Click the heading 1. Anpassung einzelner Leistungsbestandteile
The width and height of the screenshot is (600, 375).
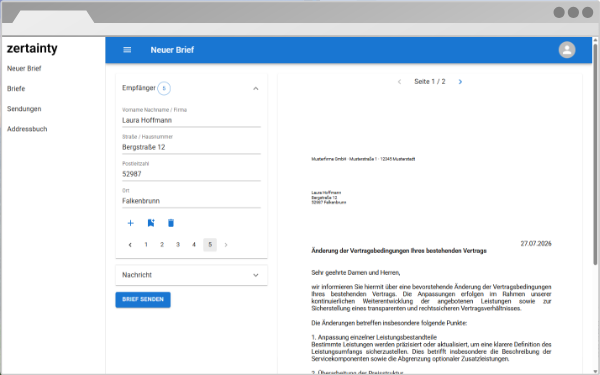374,337
